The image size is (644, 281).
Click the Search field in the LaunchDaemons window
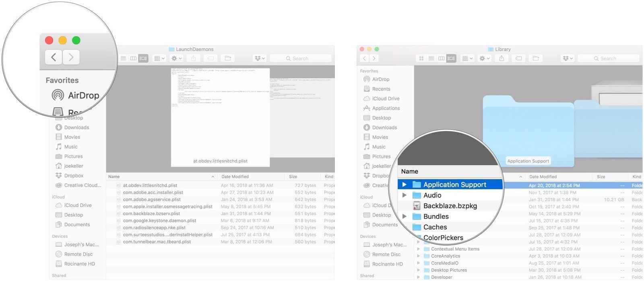tap(300, 58)
